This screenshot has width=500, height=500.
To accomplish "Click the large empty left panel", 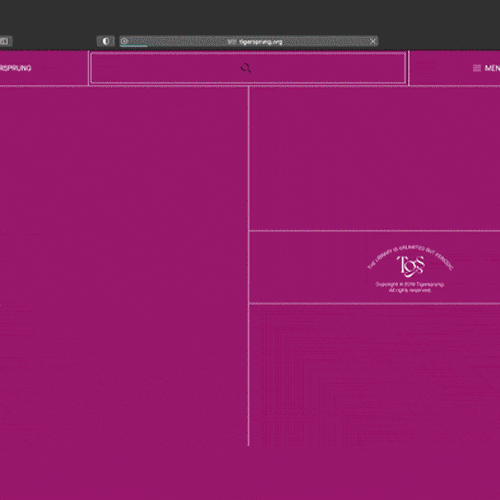I will 124,266.
